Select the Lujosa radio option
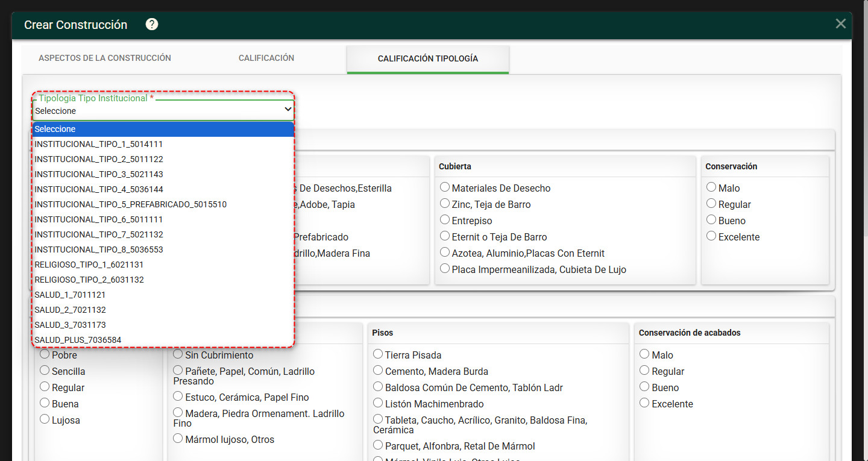868x461 pixels. (45, 419)
